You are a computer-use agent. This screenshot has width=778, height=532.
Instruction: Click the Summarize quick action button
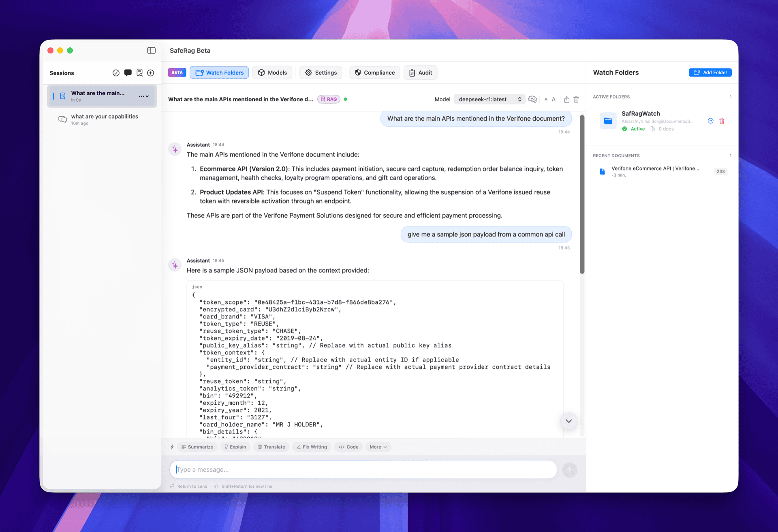pos(197,447)
